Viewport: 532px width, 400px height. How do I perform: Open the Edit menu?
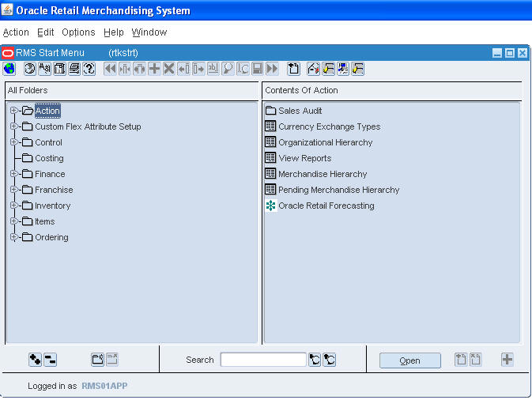click(x=46, y=32)
